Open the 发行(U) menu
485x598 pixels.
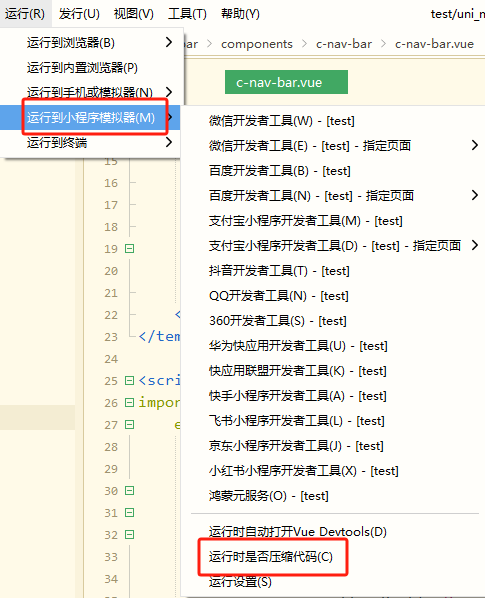point(79,14)
